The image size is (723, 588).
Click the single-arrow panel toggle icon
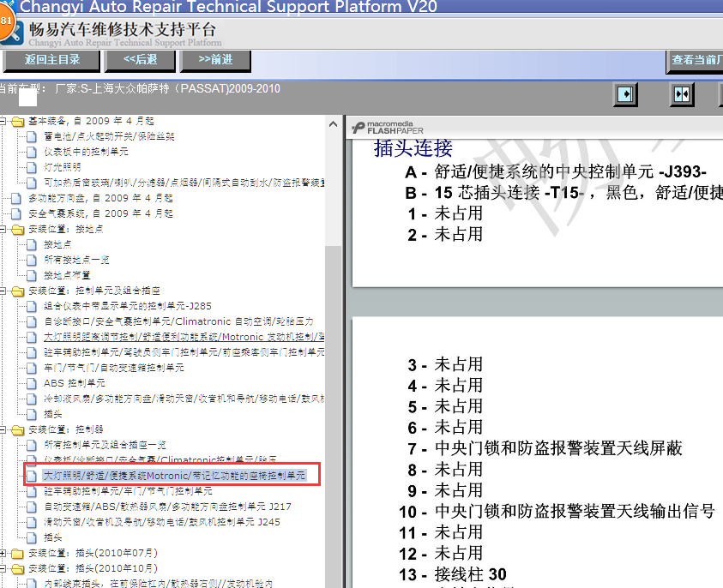click(x=626, y=94)
